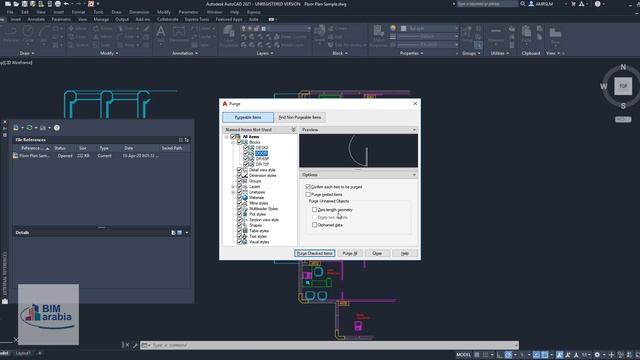Click the New drawing icon in quick access toolbar
The image size is (640, 360).
pyautogui.click(x=8, y=4)
